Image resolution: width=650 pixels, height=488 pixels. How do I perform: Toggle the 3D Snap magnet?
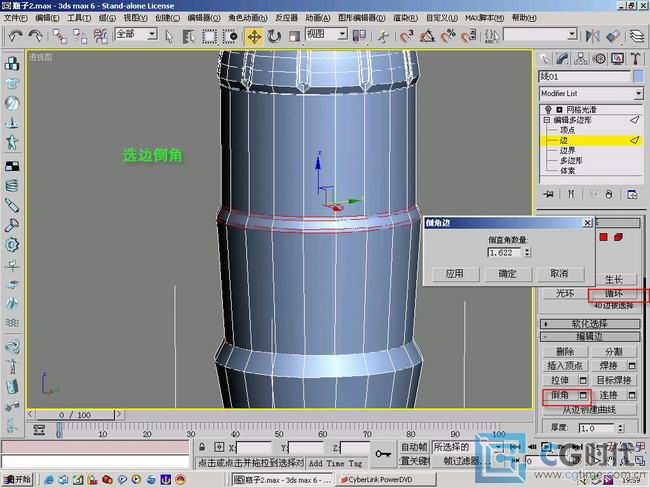407,36
